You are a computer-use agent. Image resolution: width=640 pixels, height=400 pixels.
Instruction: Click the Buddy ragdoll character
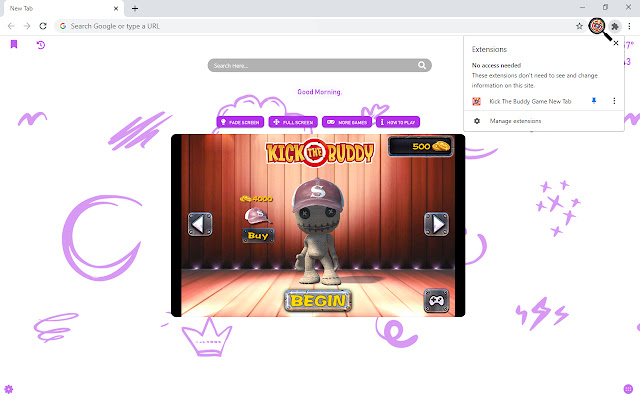click(x=318, y=232)
